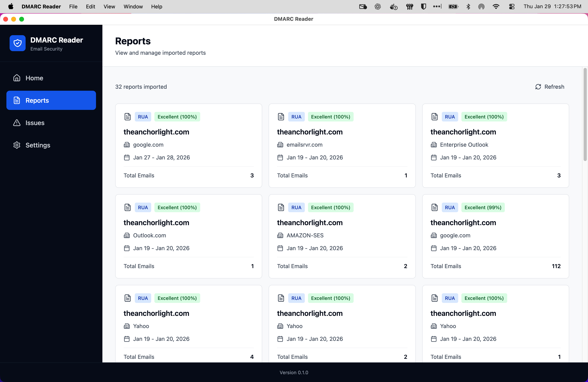Click the vertical scrollbar on the right
Screen dimensions: 588x382
pyautogui.click(x=585, y=115)
